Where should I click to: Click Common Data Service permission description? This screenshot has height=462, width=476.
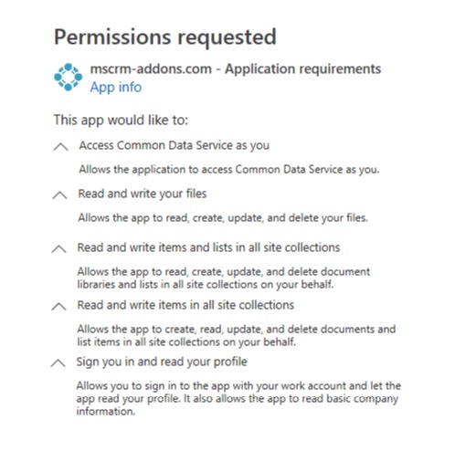(229, 169)
